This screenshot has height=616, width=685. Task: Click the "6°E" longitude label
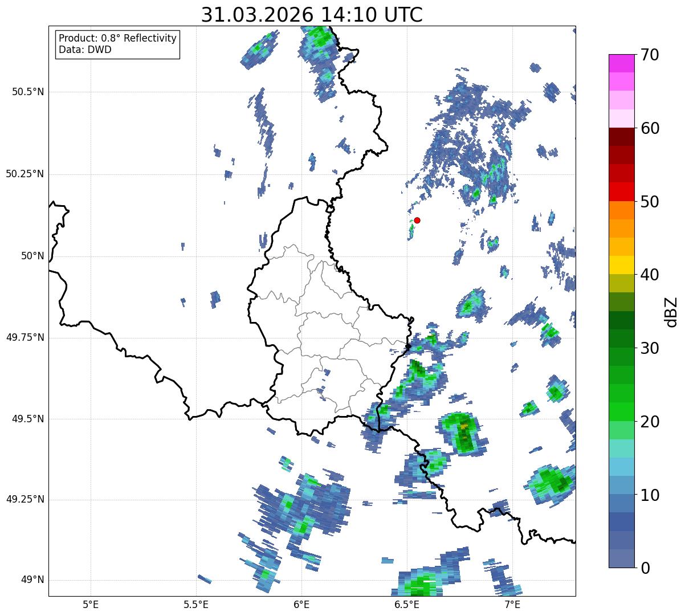coord(301,605)
